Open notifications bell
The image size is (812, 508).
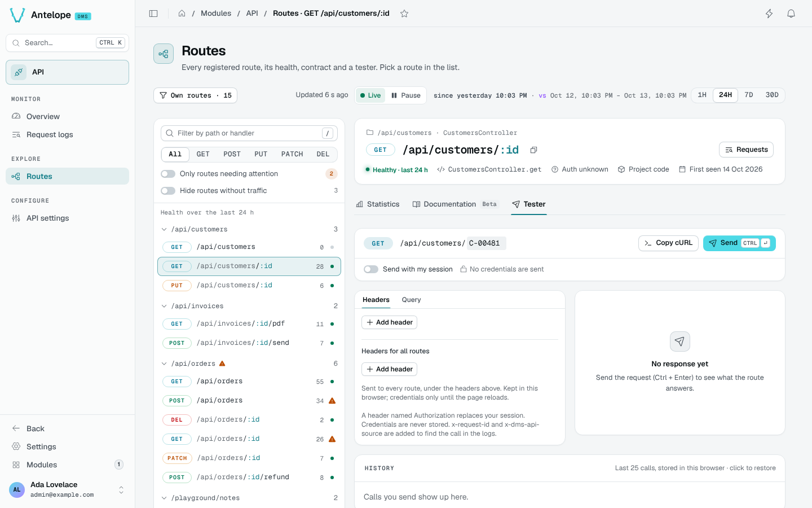tap(791, 14)
